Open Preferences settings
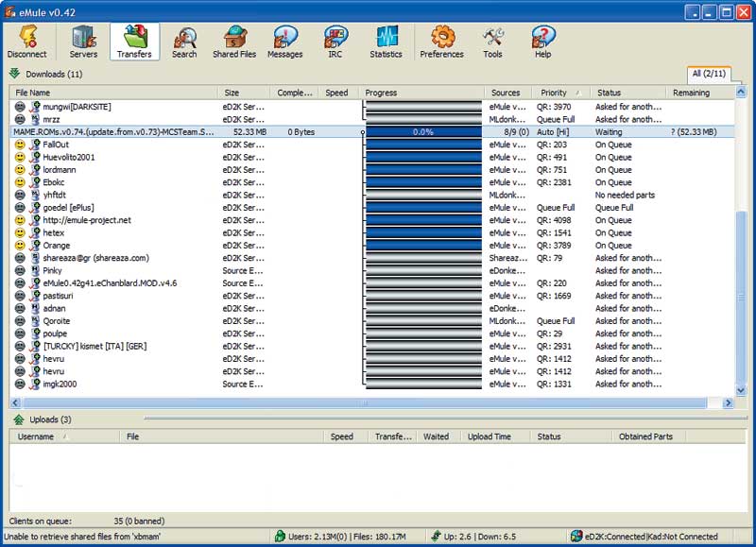This screenshot has height=547, width=756. point(441,43)
